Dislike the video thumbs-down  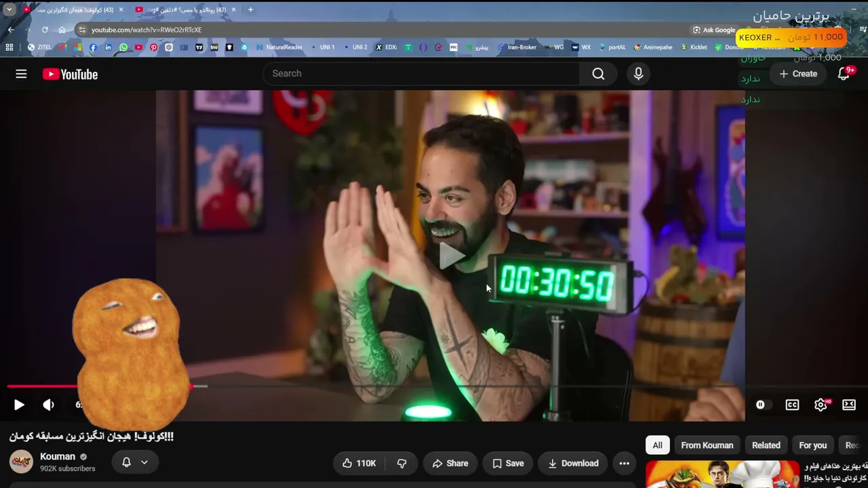tap(401, 464)
